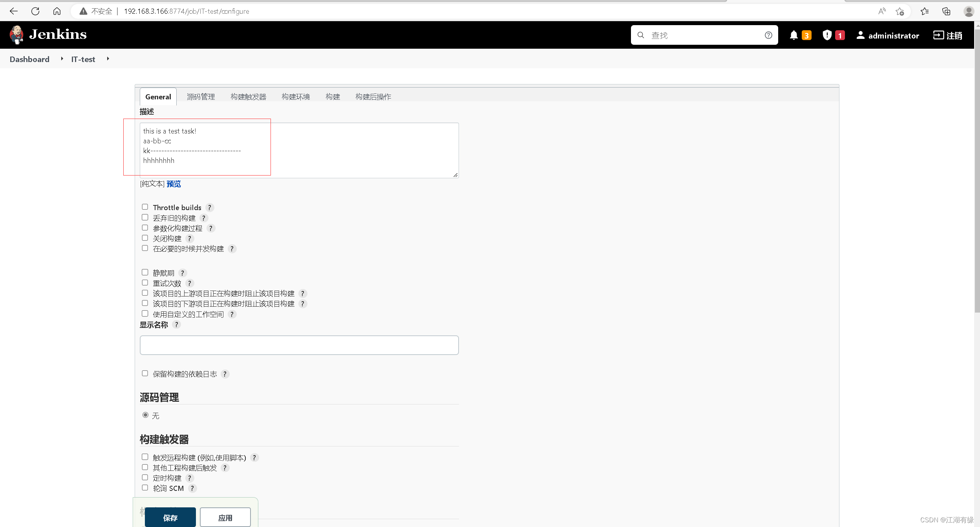The image size is (980, 527).
Task: Open help for Throttle builds
Action: [x=210, y=208]
